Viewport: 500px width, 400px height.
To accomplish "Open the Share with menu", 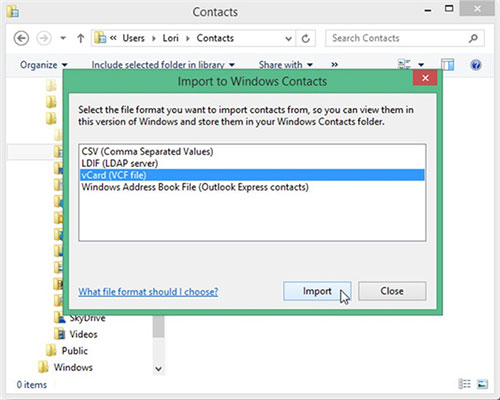I will click(286, 65).
